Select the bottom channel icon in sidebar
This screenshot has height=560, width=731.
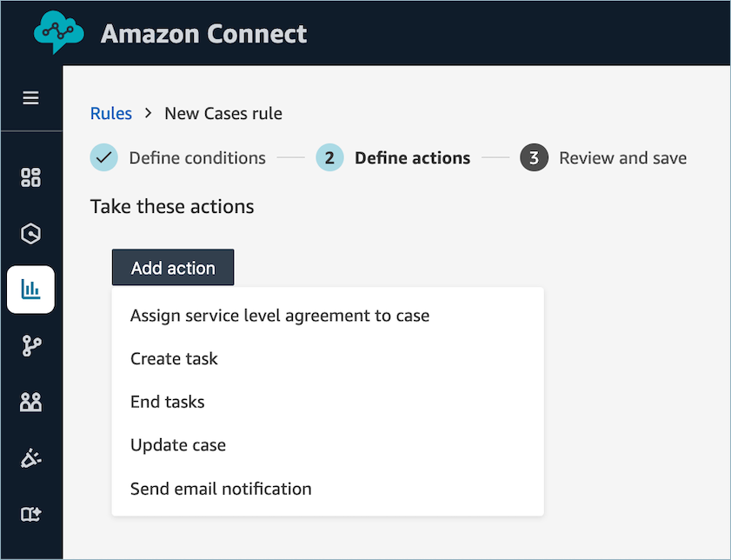click(x=31, y=514)
